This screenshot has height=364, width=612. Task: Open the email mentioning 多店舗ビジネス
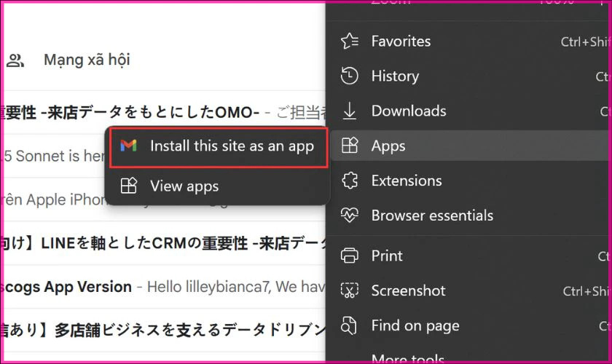click(164, 331)
